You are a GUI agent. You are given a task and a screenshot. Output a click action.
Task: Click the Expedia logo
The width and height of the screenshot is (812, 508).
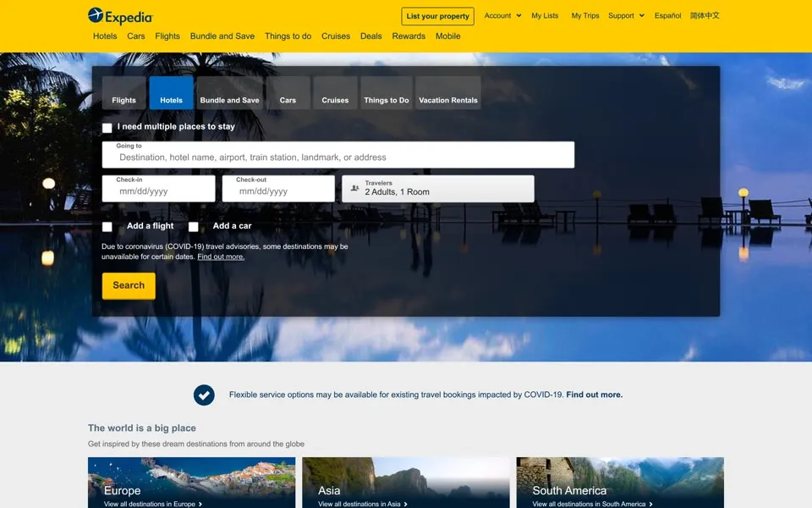click(120, 16)
